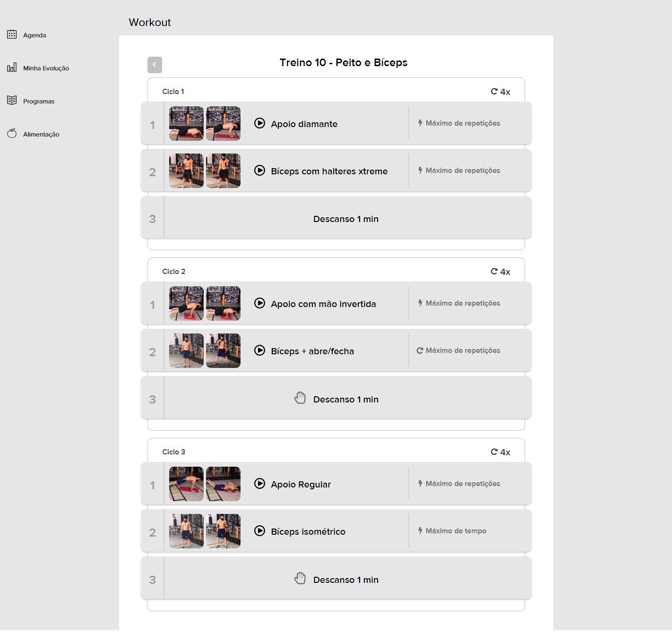Click the hand icon in Ciclo 3 Descanso
Viewport: 672px width, 632px height.
300,578
